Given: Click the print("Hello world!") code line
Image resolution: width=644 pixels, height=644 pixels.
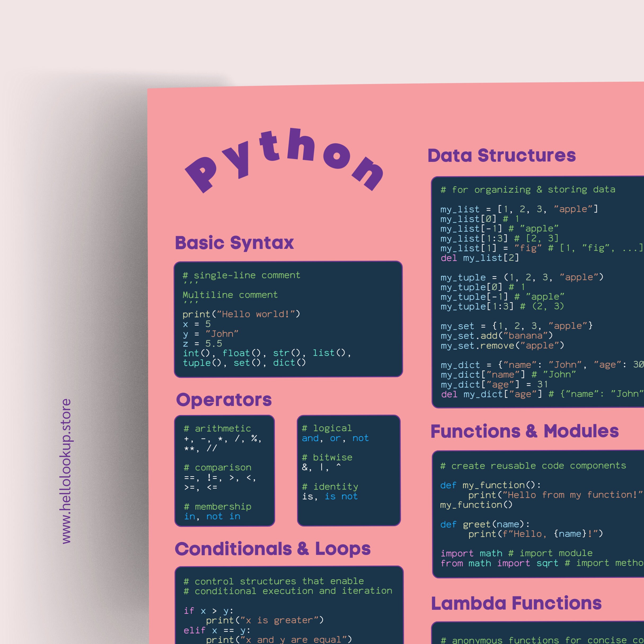Looking at the screenshot, I should (x=241, y=314).
